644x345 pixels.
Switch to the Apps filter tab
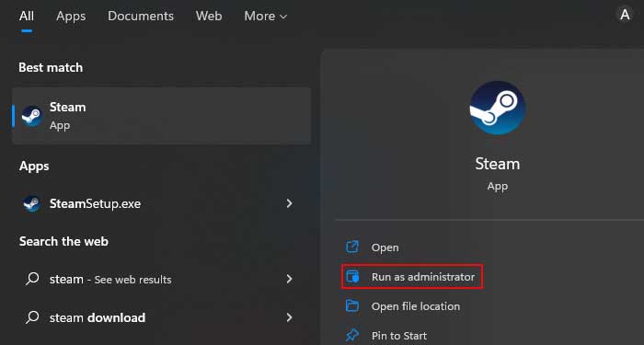pyautogui.click(x=71, y=16)
